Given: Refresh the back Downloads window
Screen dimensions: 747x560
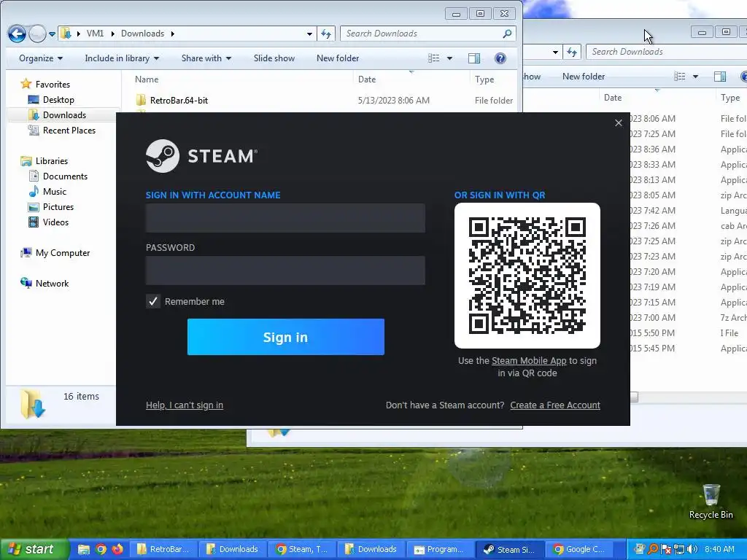Looking at the screenshot, I should click(572, 52).
